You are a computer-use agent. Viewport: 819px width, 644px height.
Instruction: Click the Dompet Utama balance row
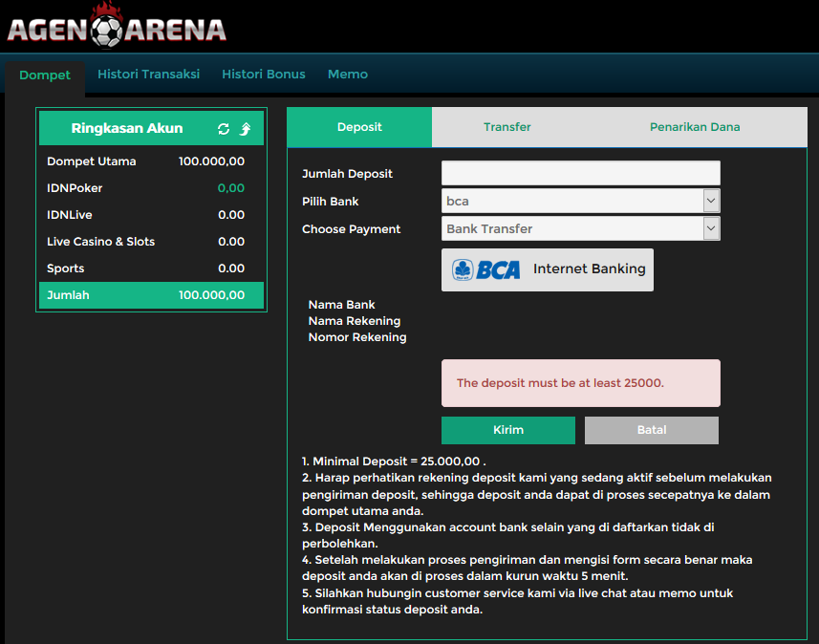click(x=152, y=161)
